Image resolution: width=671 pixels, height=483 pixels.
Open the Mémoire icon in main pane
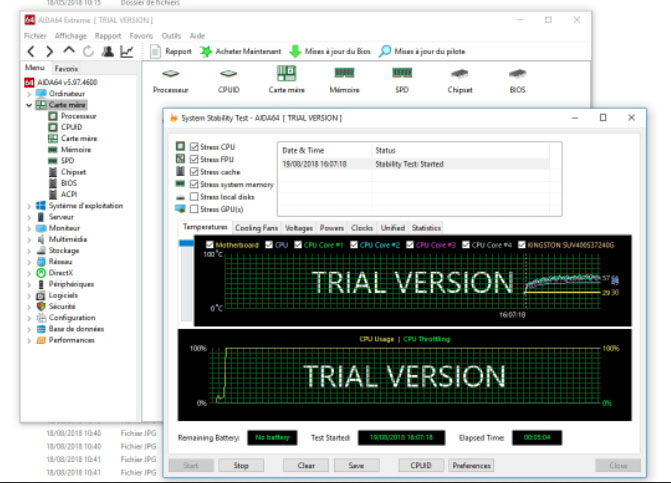344,80
